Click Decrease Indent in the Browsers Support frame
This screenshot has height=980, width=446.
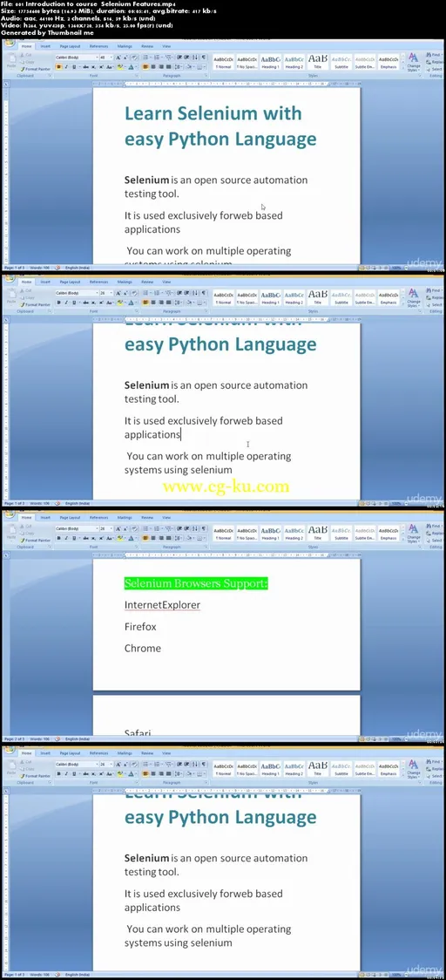179,528
